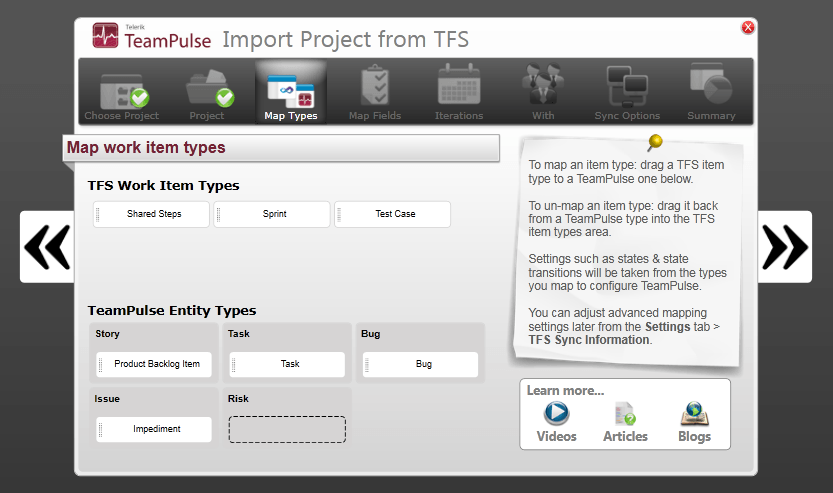Click the Learn more... label
The height and width of the screenshot is (493, 833).
pyautogui.click(x=565, y=390)
